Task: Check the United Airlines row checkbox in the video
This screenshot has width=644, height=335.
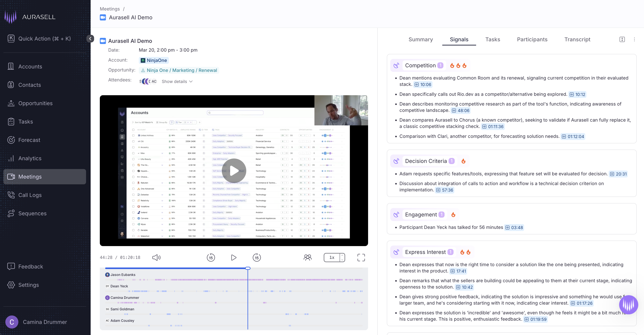Action: (x=133, y=136)
